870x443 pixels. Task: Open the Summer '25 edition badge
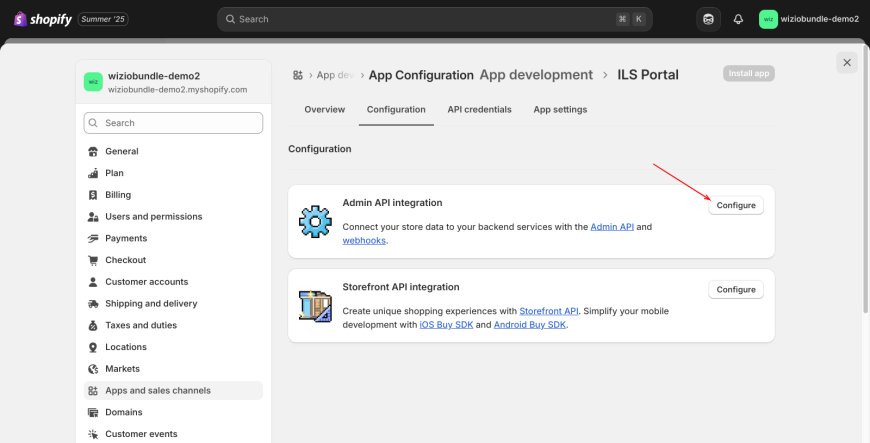(103, 19)
